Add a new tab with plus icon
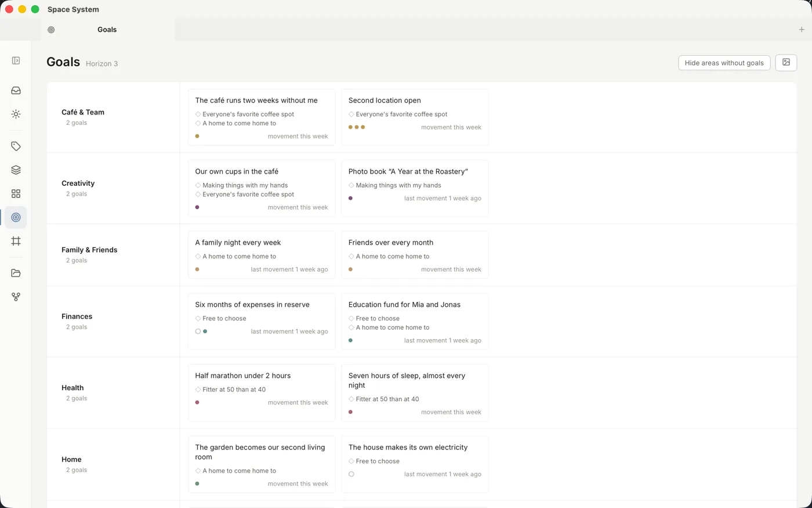 tap(802, 30)
